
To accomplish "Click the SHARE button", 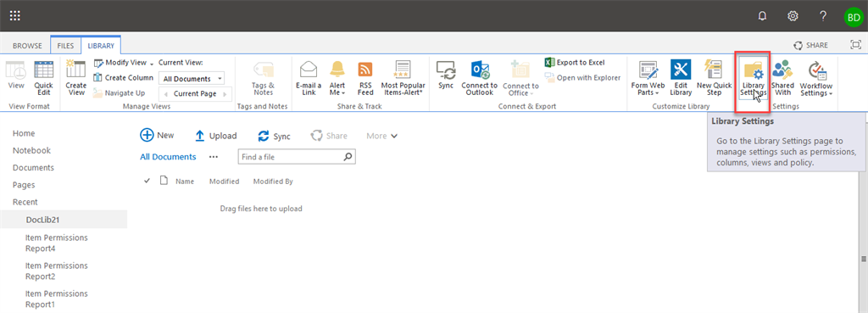I will (811, 46).
